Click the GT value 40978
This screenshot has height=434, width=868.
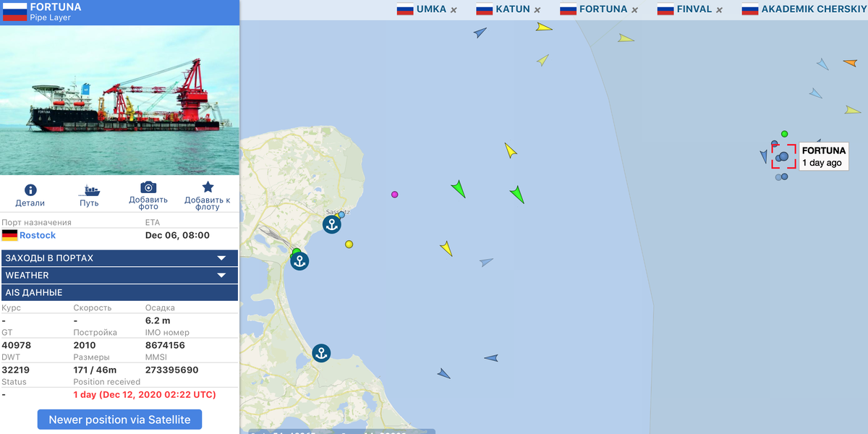pyautogui.click(x=16, y=345)
